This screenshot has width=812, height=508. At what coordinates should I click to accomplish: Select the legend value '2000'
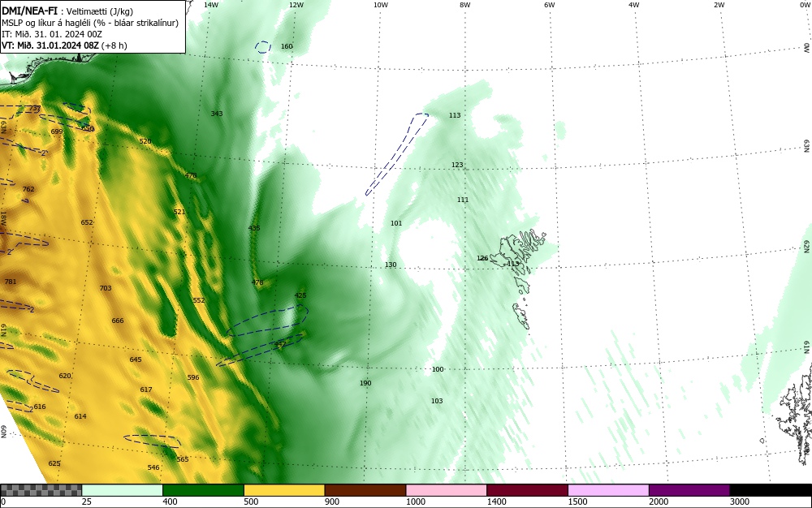tap(659, 502)
